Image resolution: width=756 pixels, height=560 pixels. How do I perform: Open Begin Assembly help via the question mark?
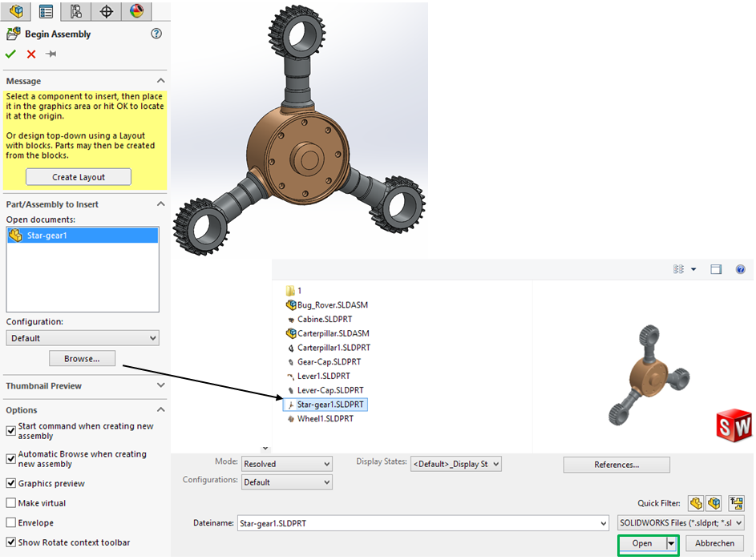tap(156, 34)
